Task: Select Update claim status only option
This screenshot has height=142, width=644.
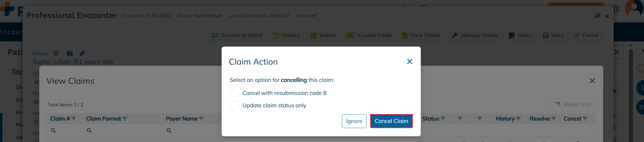Action: point(234,105)
